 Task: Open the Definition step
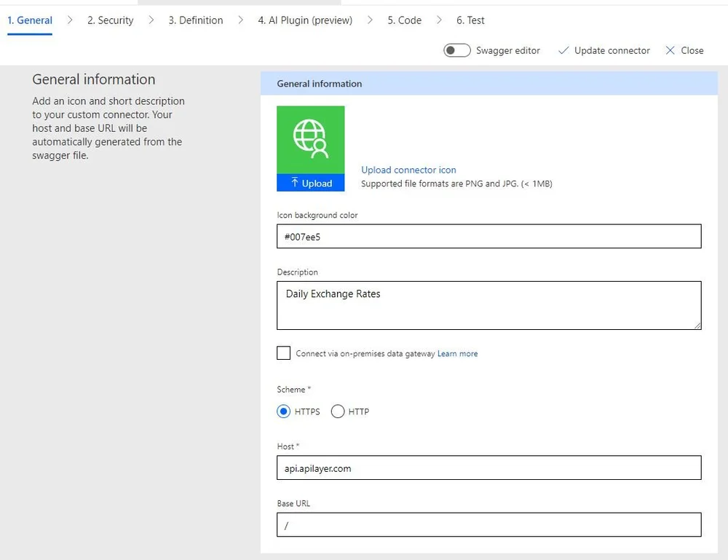(x=195, y=20)
